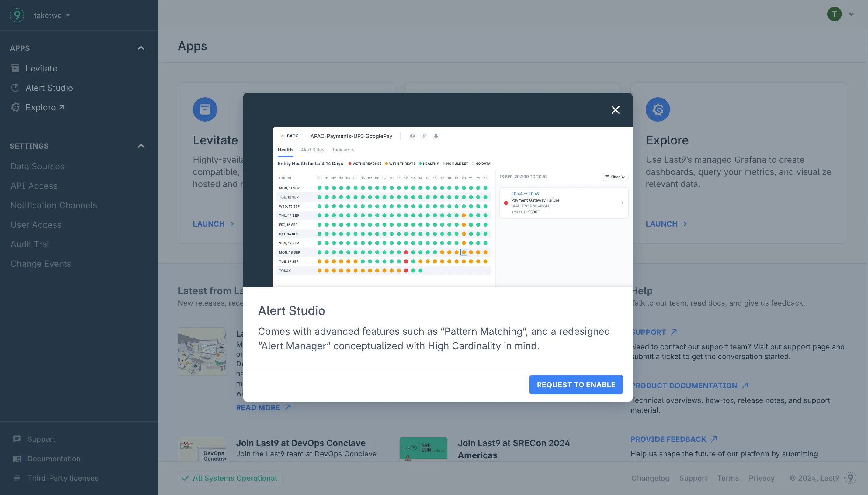Launch the Explore app
This screenshot has width=868, height=495.
tap(666, 224)
